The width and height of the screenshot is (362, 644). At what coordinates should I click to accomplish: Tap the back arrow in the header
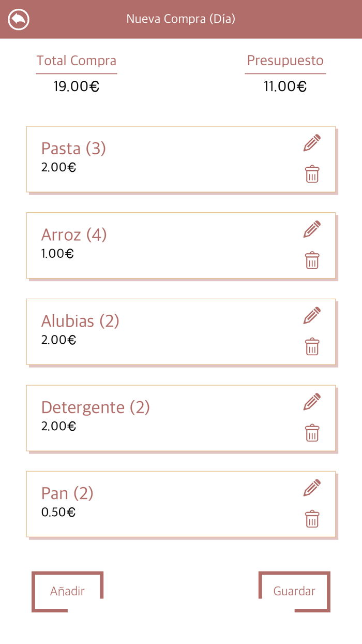18,19
